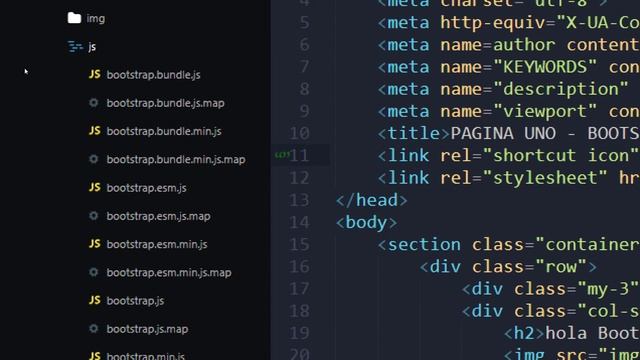Click JS icon of bootstrap.bundle.js

pyautogui.click(x=95, y=74)
